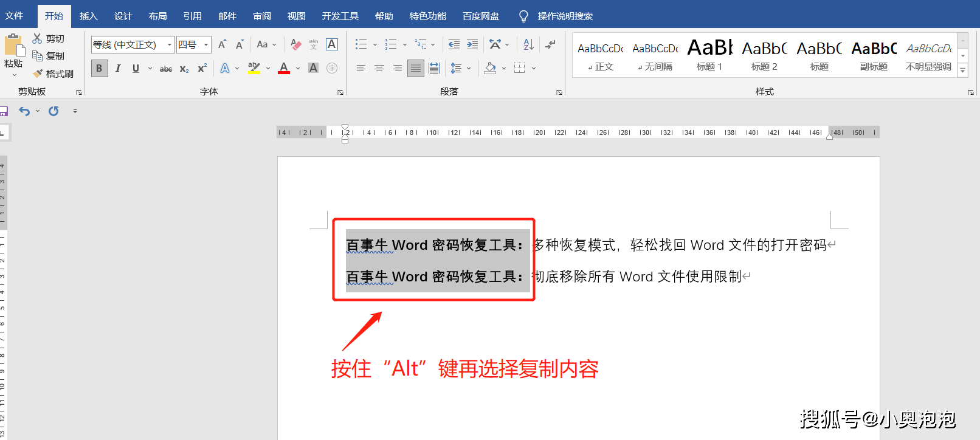Click the Redo/Repeat icon

tap(53, 111)
